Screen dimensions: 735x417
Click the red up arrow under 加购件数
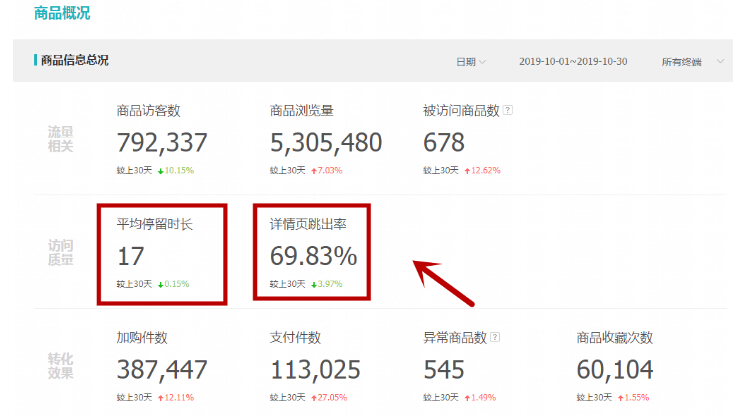pos(159,398)
